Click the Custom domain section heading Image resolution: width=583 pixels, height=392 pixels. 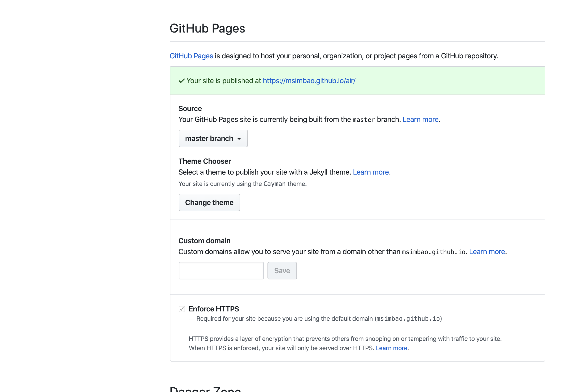tap(204, 241)
